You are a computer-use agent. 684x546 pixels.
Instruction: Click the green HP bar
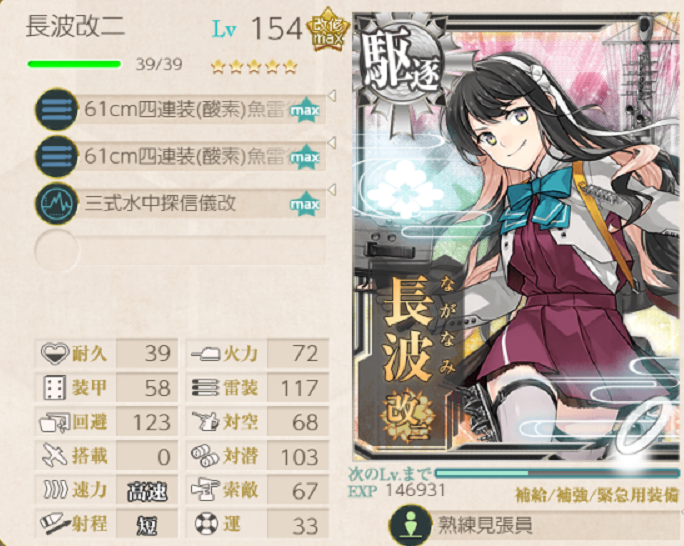coord(74,65)
